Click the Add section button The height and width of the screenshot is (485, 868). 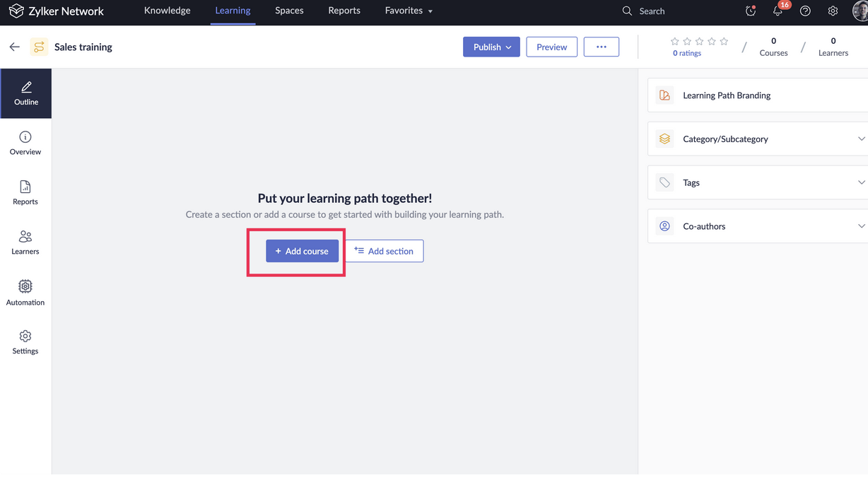385,251
